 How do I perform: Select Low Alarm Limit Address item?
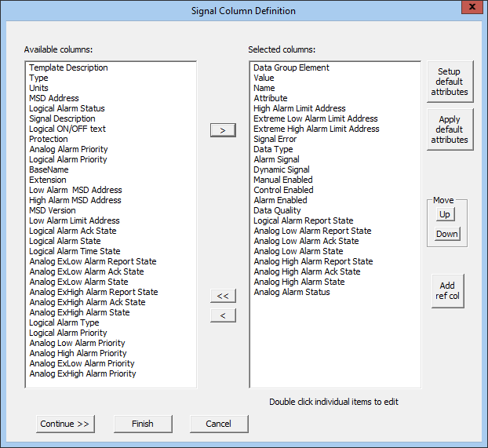click(x=75, y=220)
